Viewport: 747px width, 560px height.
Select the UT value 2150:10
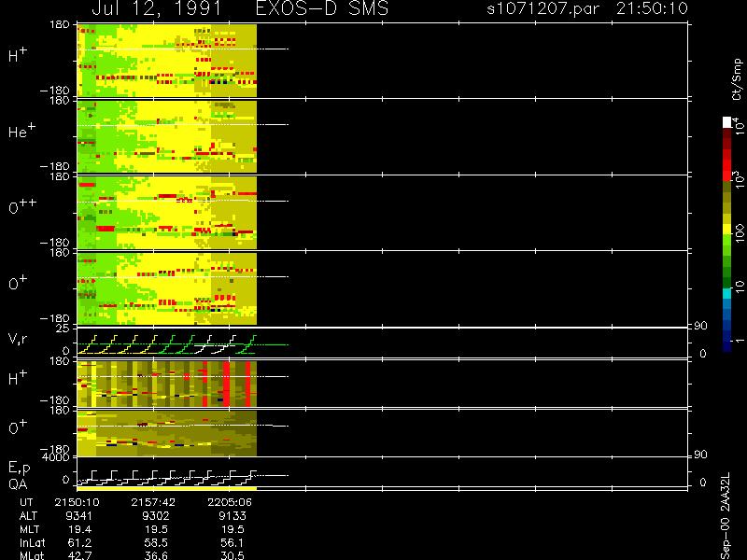[x=78, y=502]
